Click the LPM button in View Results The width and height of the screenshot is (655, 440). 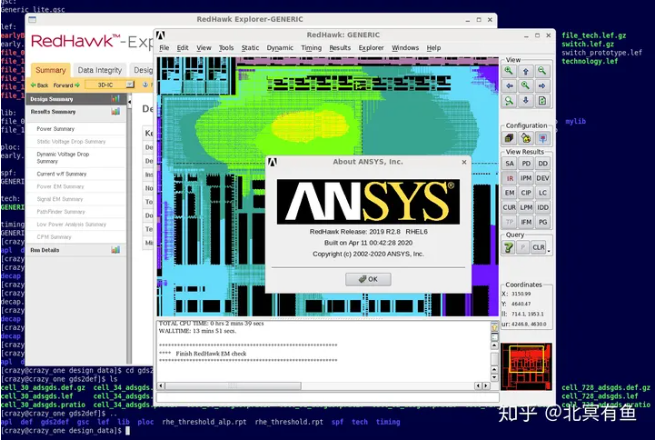pyautogui.click(x=526, y=208)
